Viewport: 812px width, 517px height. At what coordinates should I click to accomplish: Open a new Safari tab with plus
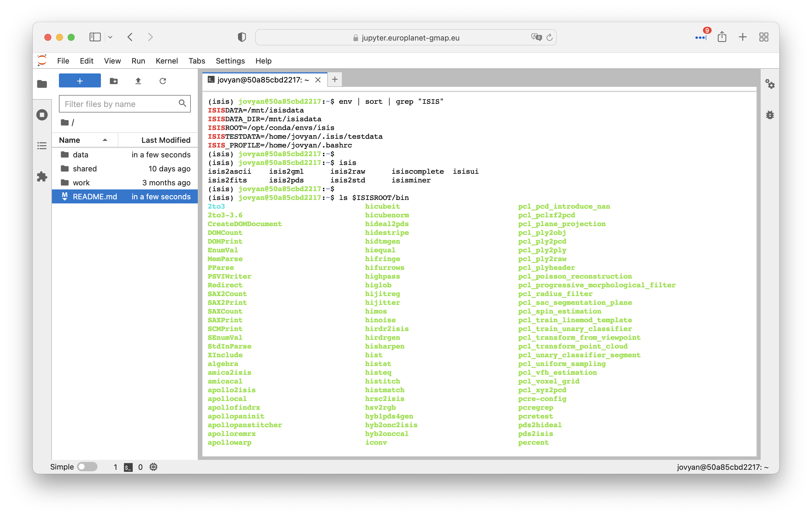pyautogui.click(x=743, y=37)
